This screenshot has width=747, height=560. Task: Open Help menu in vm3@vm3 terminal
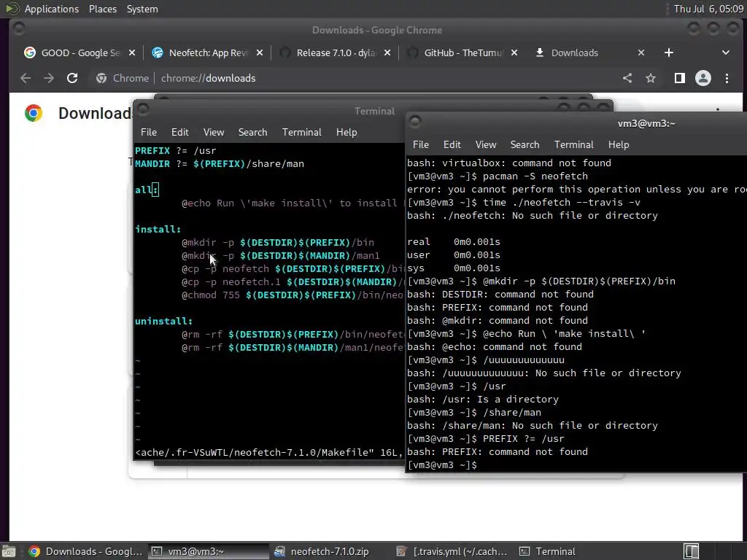(x=619, y=145)
